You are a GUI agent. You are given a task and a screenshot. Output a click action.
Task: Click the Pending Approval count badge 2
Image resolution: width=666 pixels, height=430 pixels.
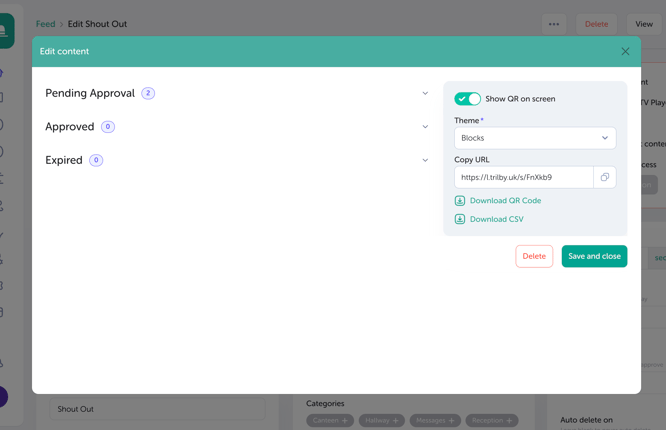pyautogui.click(x=148, y=93)
